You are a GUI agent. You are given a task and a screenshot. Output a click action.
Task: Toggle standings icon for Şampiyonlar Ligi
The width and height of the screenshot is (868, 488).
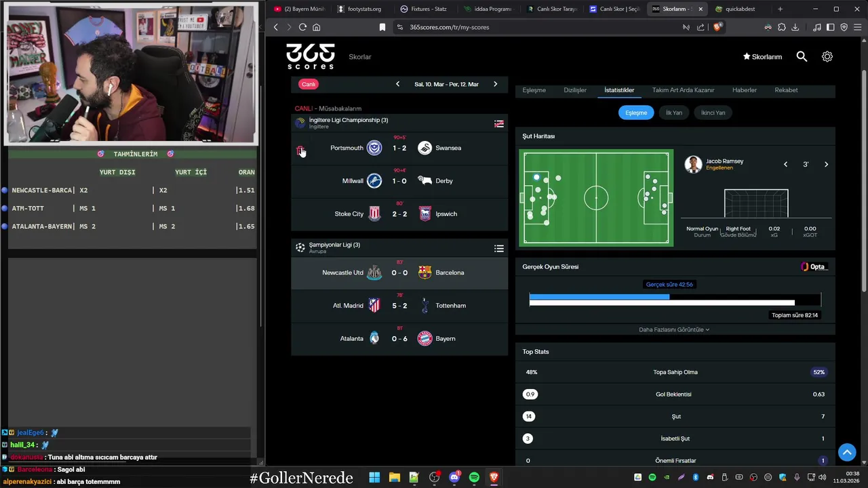(499, 249)
